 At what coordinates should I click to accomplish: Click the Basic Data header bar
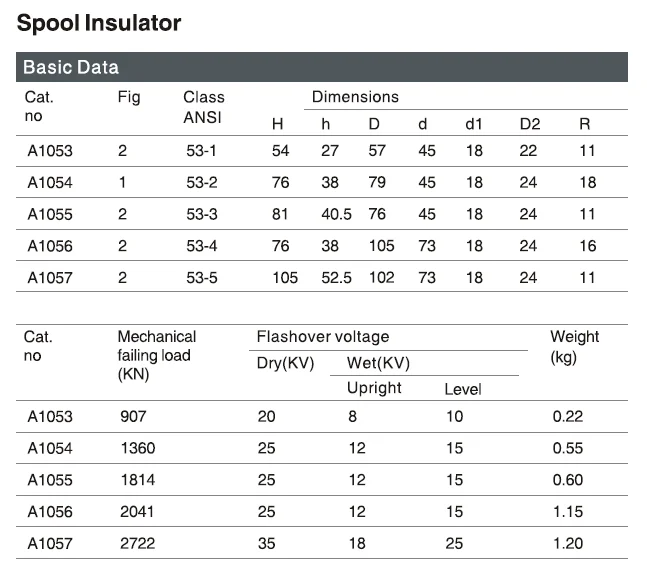pos(71,68)
